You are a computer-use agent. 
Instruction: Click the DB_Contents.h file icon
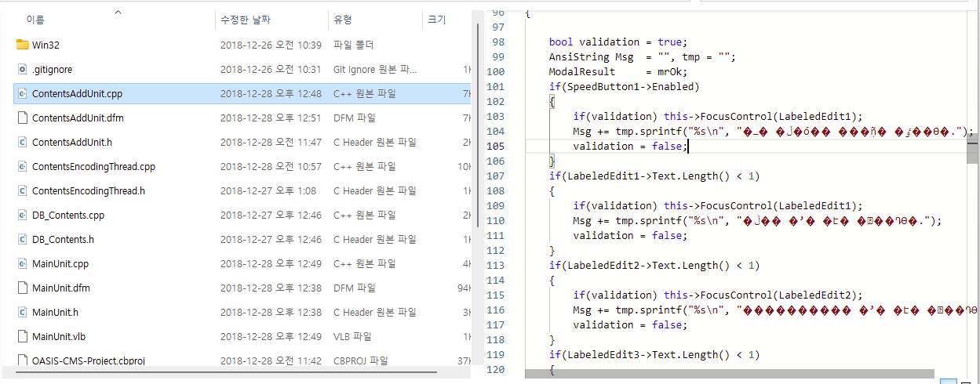click(x=22, y=239)
